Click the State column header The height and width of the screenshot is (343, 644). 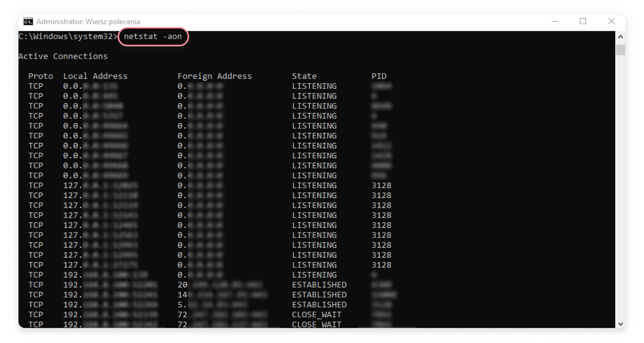[304, 76]
